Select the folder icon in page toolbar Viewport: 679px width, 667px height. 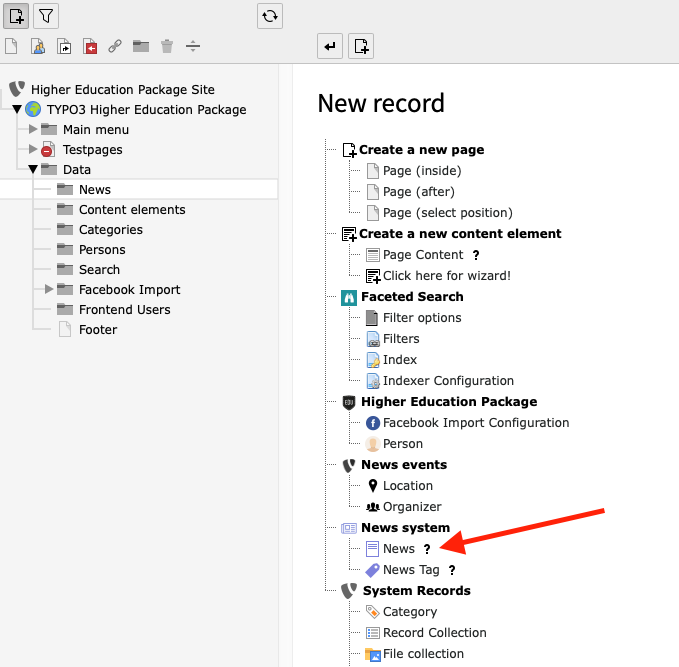[x=141, y=46]
